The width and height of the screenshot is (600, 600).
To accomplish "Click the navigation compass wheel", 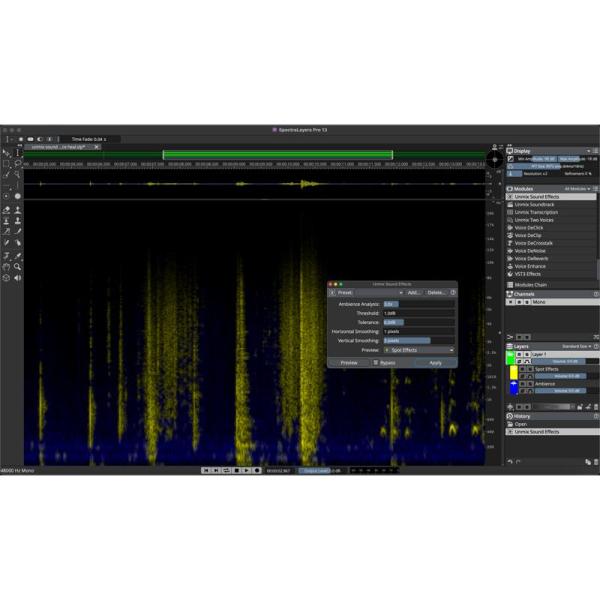I will 494,159.
